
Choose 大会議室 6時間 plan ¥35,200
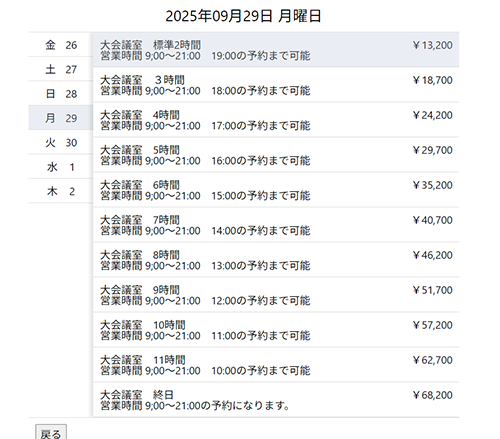pyautogui.click(x=276, y=190)
